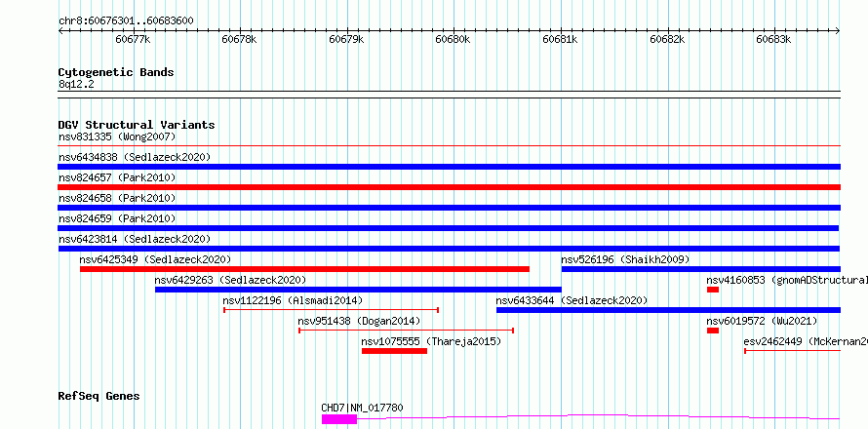Click the chr8:60676301..60683600 coordinate label
The width and height of the screenshot is (868, 429).
[x=126, y=21]
